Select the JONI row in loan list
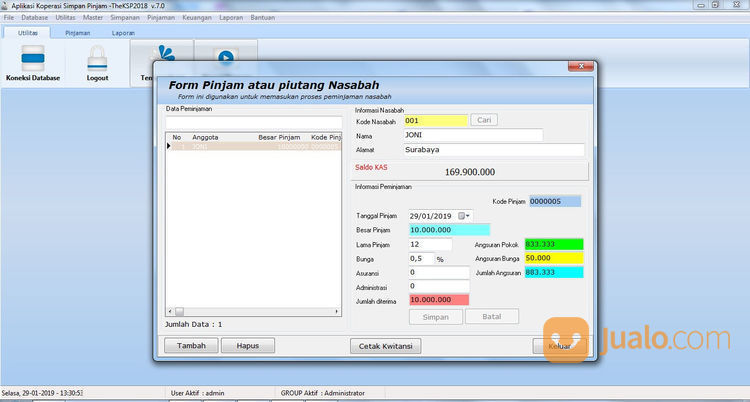The height and width of the screenshot is (402, 750). [x=255, y=146]
